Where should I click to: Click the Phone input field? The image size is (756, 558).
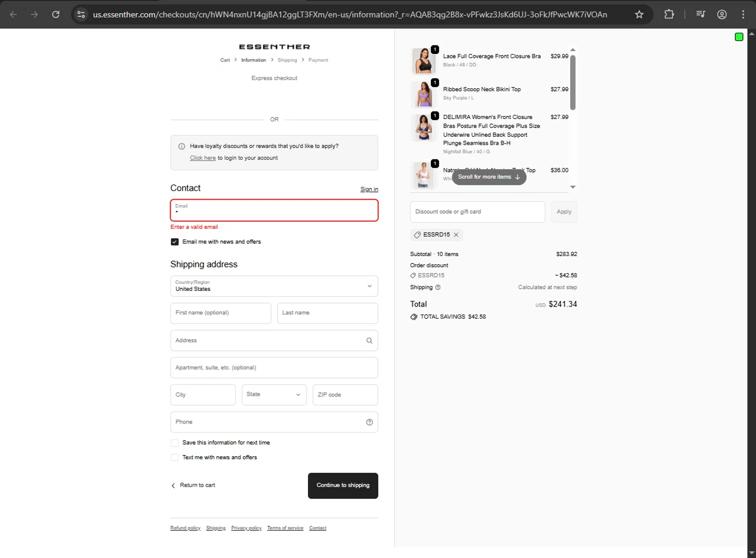pyautogui.click(x=274, y=422)
